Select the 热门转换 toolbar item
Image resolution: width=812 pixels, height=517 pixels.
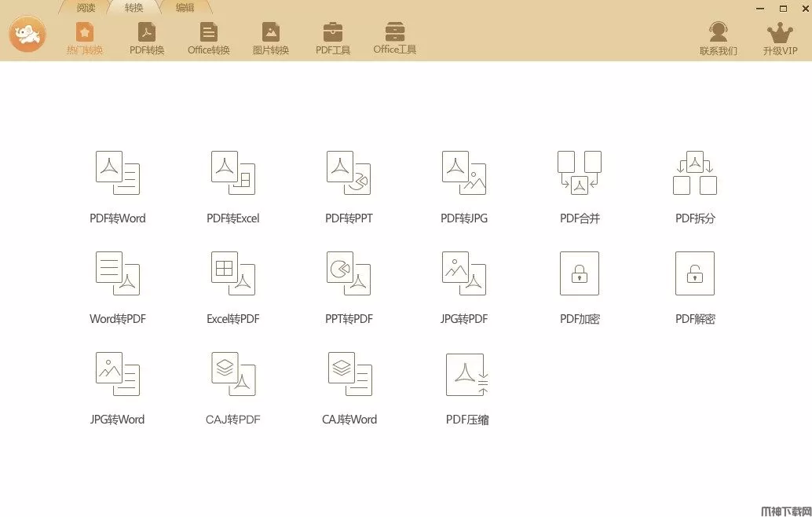tap(84, 38)
